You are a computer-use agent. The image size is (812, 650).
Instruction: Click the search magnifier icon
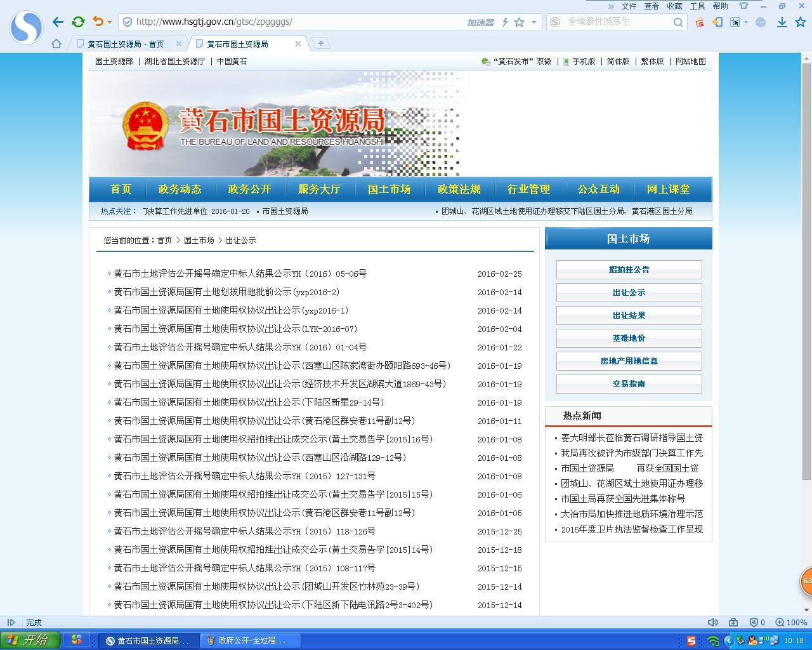pos(678,22)
